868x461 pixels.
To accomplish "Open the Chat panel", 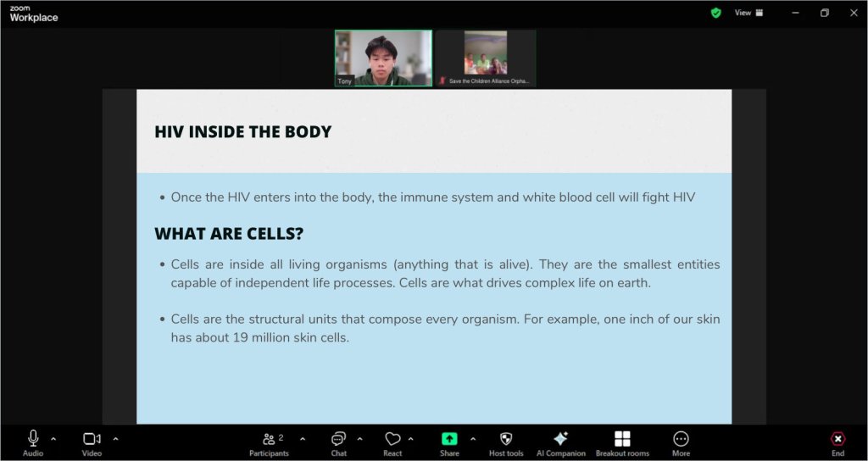I will click(338, 443).
